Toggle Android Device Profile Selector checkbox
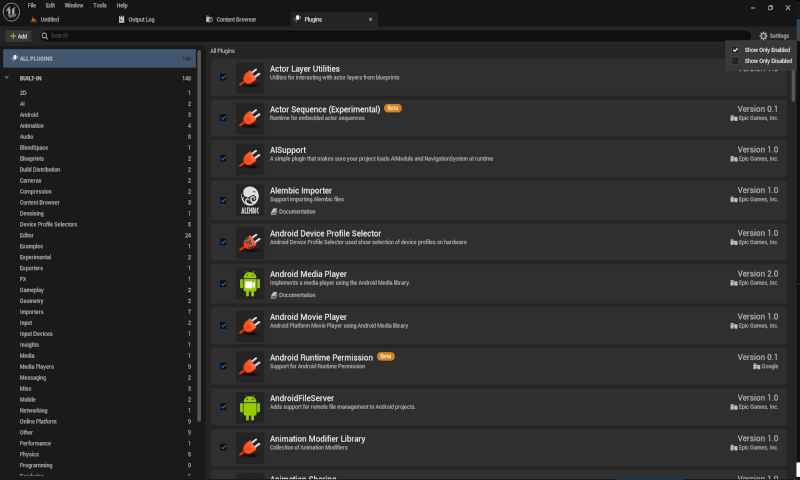 pyautogui.click(x=223, y=242)
